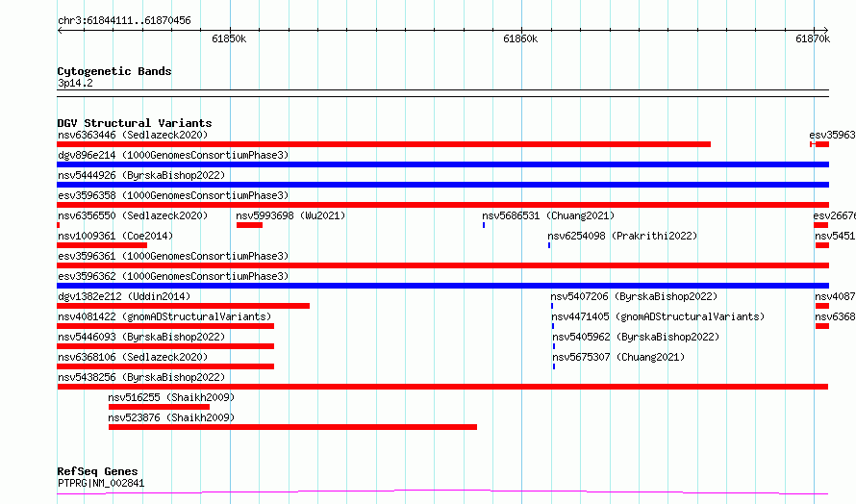Open the nsv5446093 (ByrskaBishop2022) variant label

[141, 337]
